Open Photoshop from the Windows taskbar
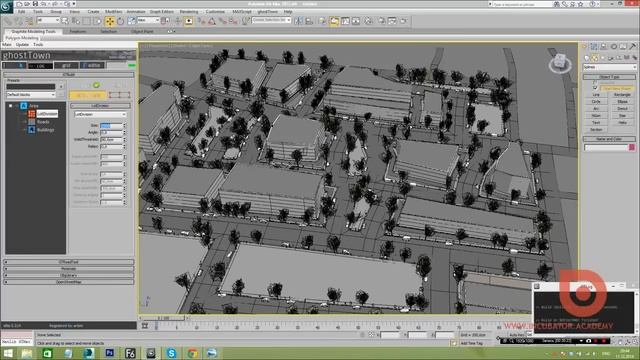 pos(109,353)
